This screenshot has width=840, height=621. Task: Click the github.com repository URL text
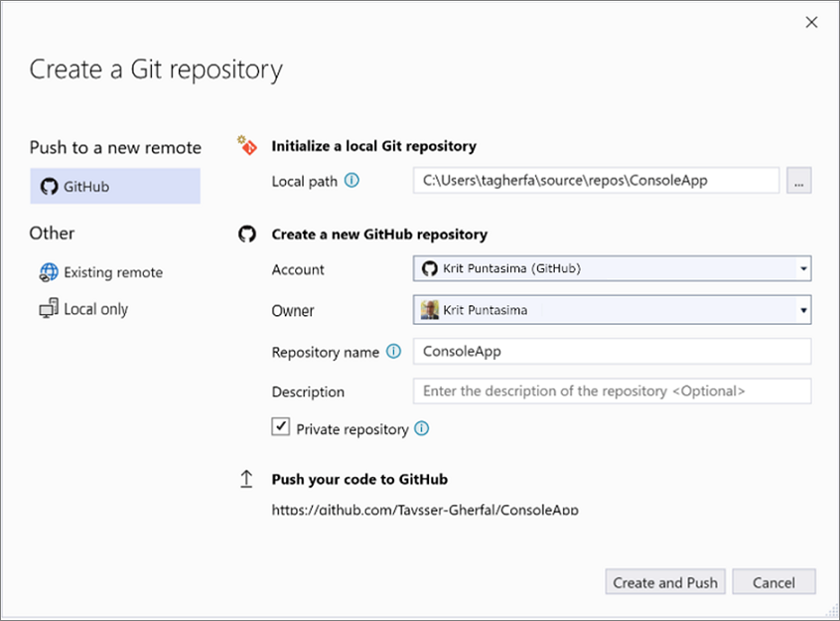[x=425, y=510]
